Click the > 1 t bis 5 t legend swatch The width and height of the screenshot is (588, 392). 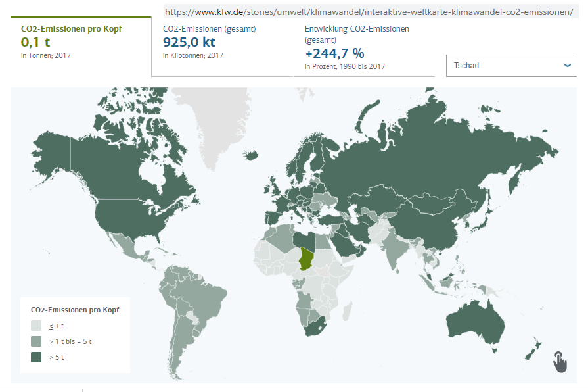[36, 341]
